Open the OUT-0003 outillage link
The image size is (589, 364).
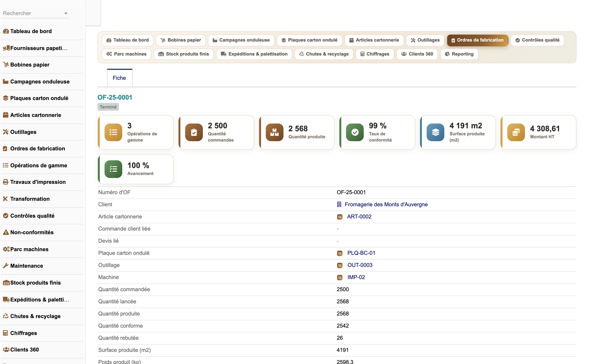[360, 265]
